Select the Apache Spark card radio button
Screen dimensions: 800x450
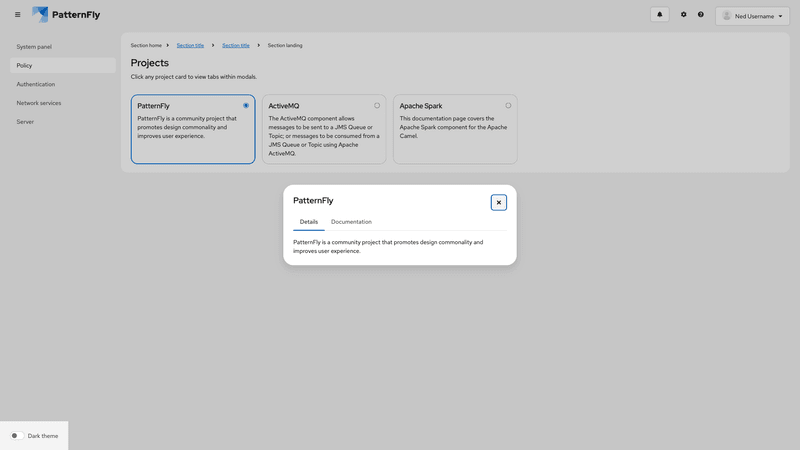point(508,105)
